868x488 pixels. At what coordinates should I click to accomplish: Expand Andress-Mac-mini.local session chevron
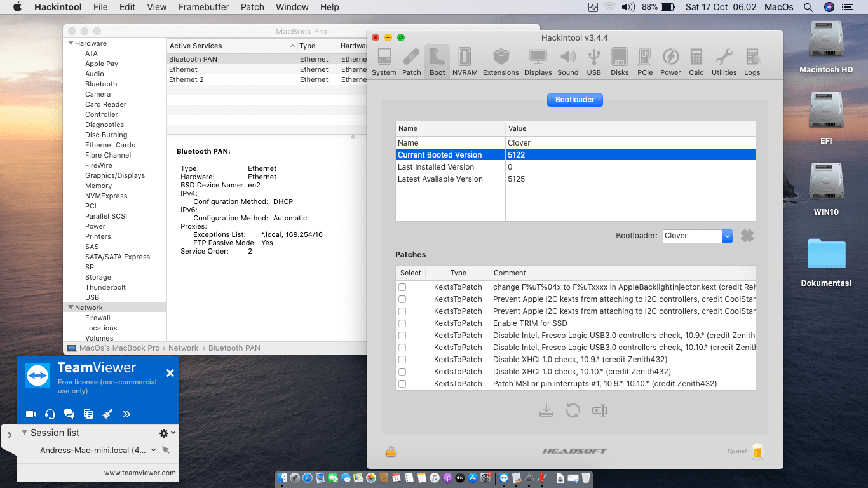coord(153,450)
